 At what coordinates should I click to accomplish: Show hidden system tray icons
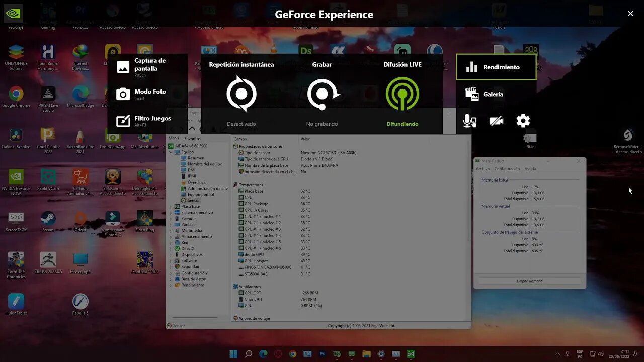click(x=557, y=354)
